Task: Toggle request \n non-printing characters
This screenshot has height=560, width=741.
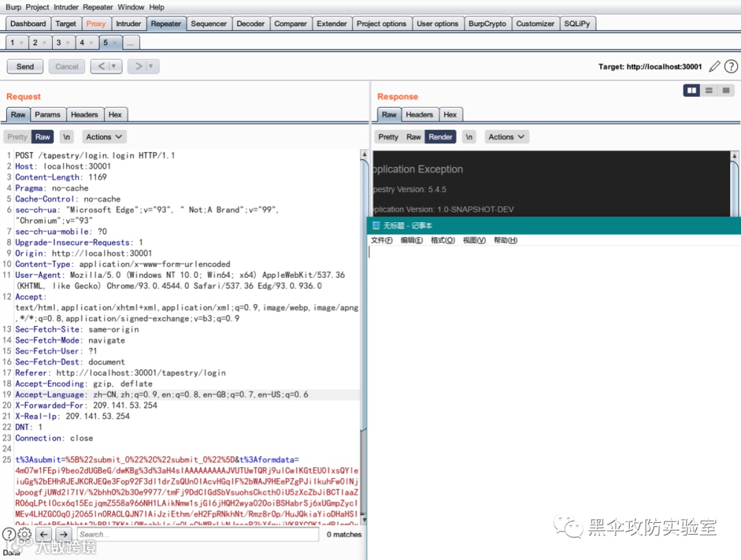Action: pos(67,137)
